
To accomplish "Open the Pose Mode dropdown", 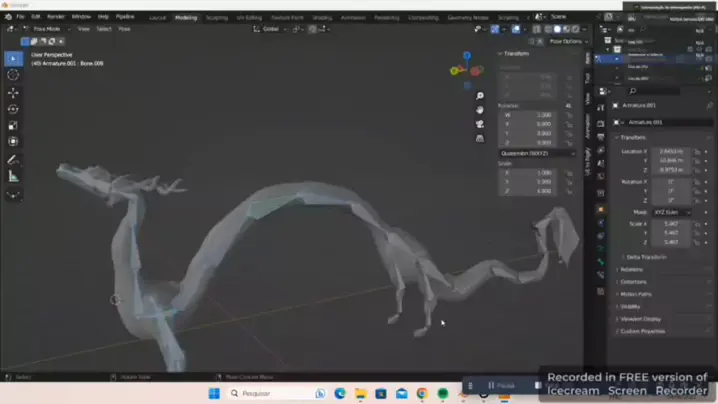I will (x=47, y=29).
